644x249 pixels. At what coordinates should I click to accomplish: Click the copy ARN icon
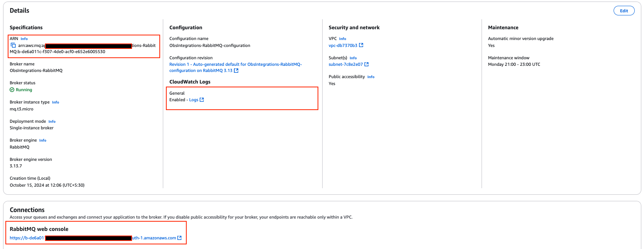click(13, 45)
